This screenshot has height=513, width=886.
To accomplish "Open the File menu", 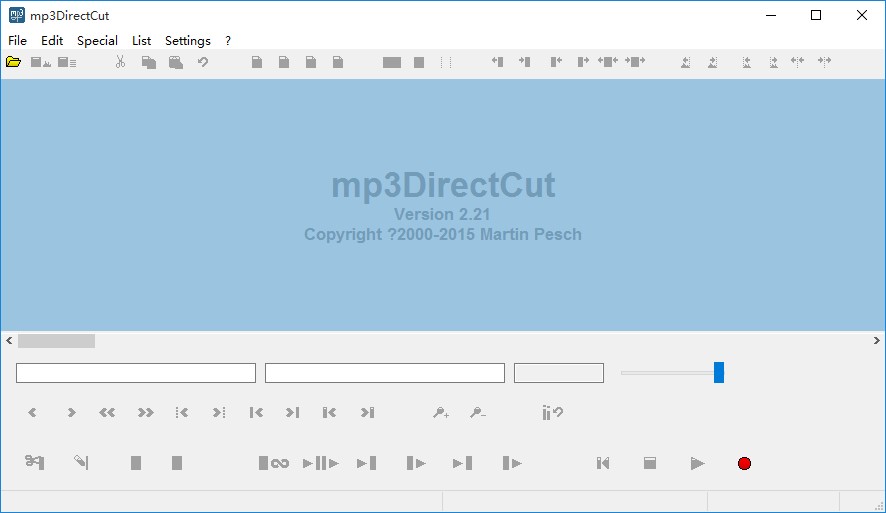I will point(18,41).
